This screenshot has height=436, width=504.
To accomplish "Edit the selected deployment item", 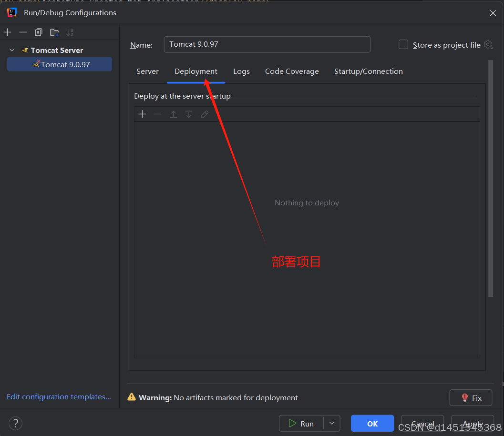I will 205,114.
